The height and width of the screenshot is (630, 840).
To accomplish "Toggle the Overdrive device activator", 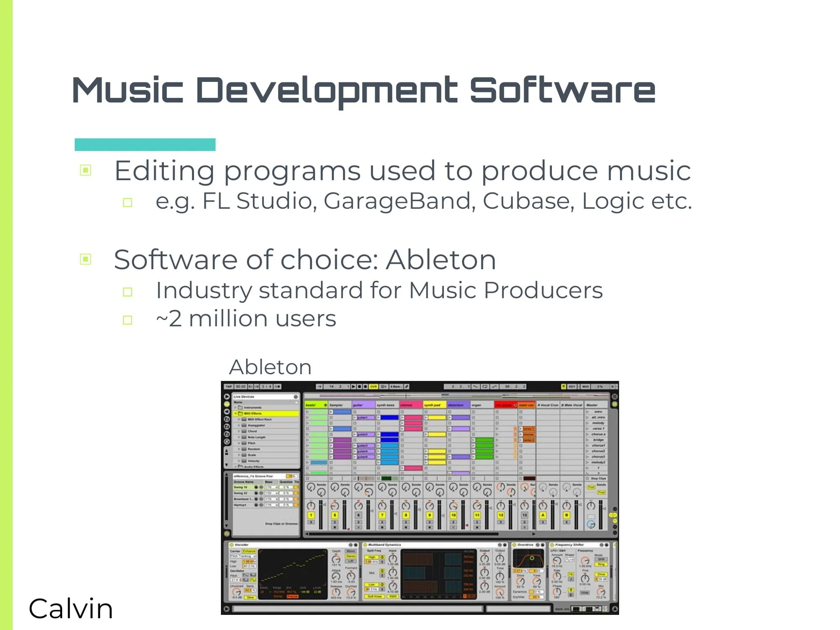I will 514,545.
